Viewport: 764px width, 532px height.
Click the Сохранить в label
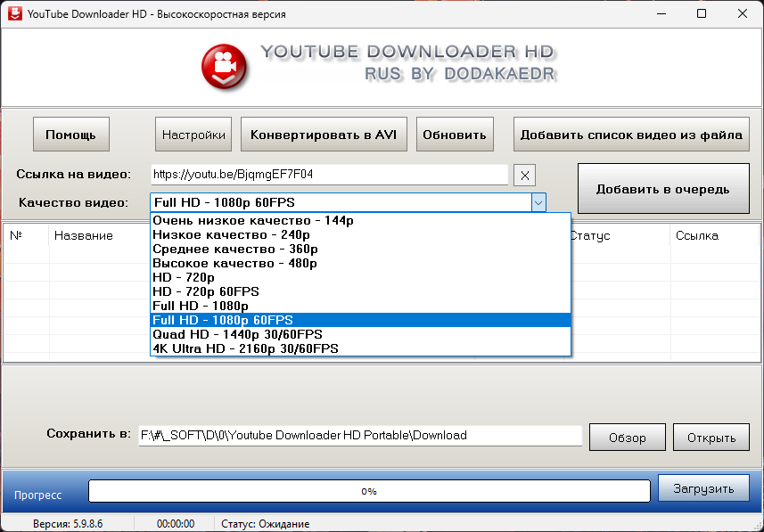[x=88, y=434]
